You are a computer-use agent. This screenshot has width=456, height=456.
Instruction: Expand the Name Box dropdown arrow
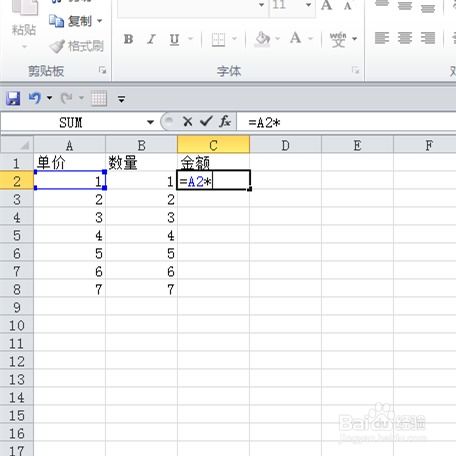(x=150, y=122)
